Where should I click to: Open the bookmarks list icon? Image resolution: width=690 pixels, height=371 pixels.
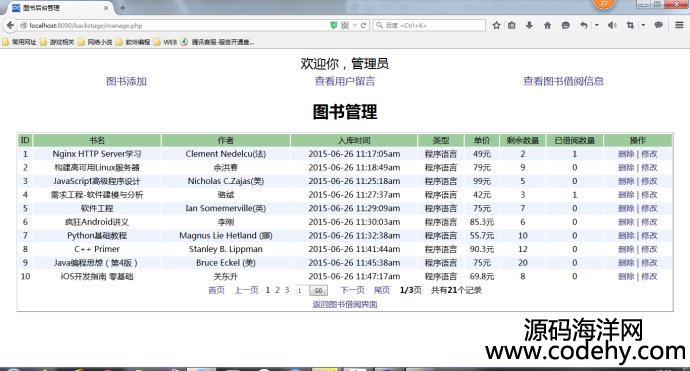pos(512,26)
